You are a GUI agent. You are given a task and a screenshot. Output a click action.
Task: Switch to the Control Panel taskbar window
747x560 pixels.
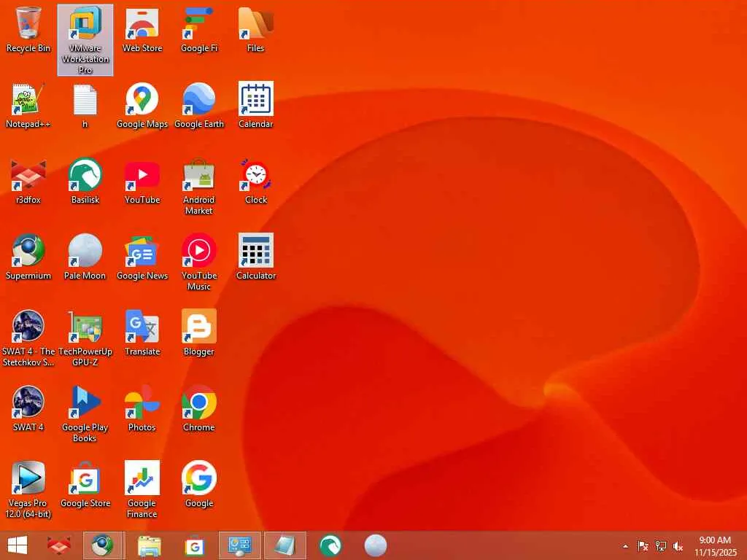[x=239, y=545]
